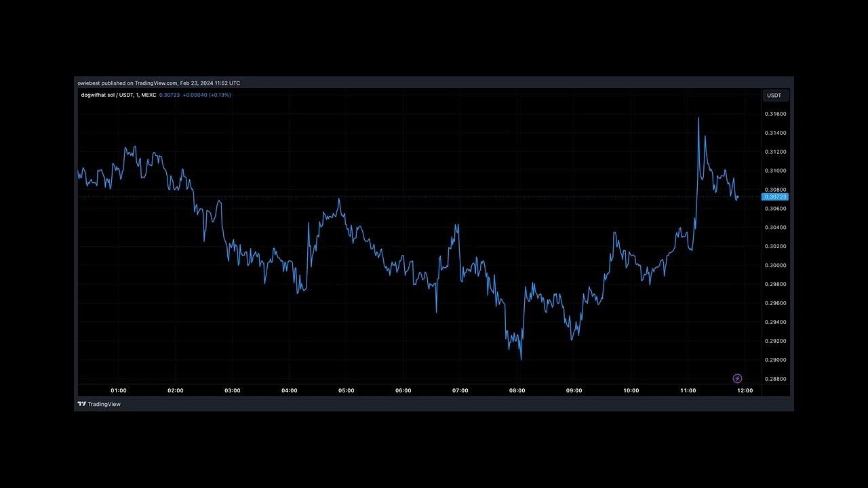The height and width of the screenshot is (488, 868).
Task: Select the 08:00 time axis label
Action: click(517, 390)
